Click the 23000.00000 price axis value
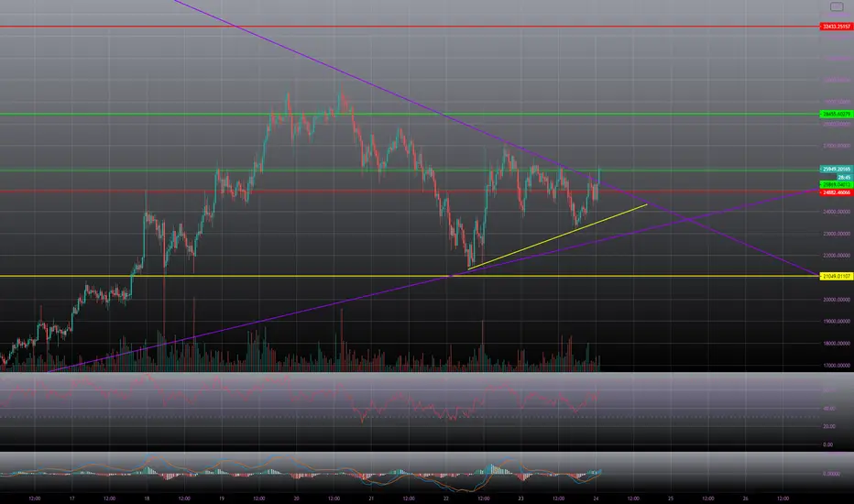The width and height of the screenshot is (854, 504). 836,234
